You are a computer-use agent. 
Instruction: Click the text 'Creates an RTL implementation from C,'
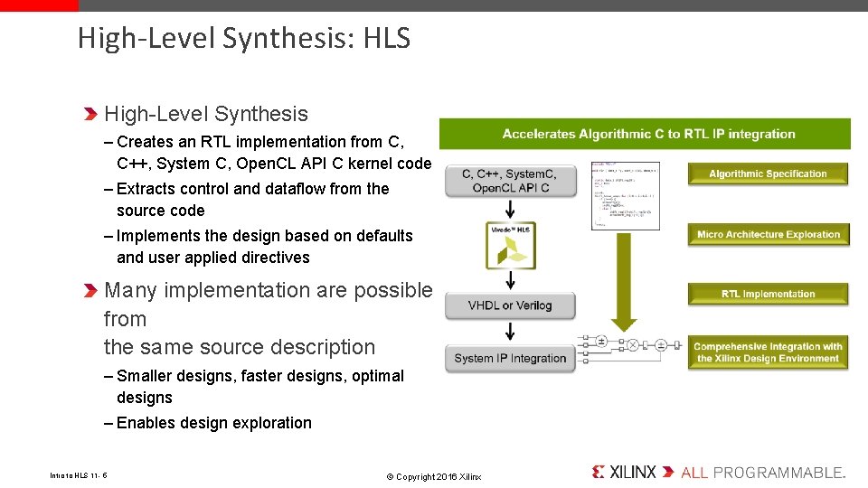click(x=260, y=142)
